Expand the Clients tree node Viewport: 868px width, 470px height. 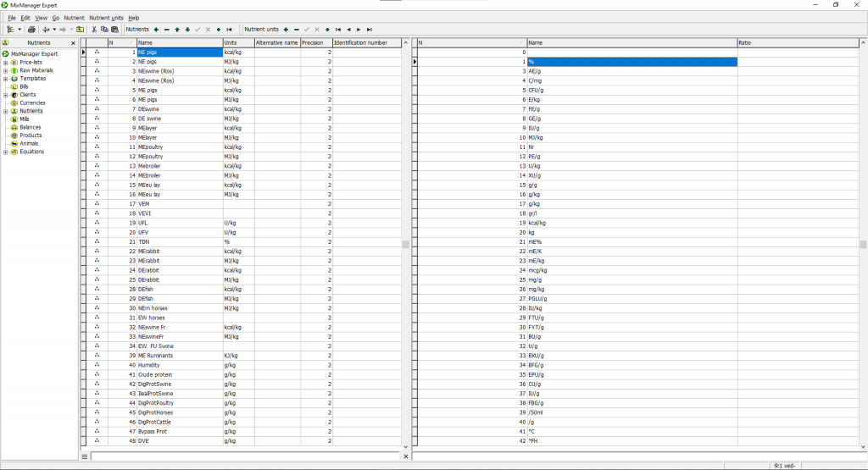[6, 95]
